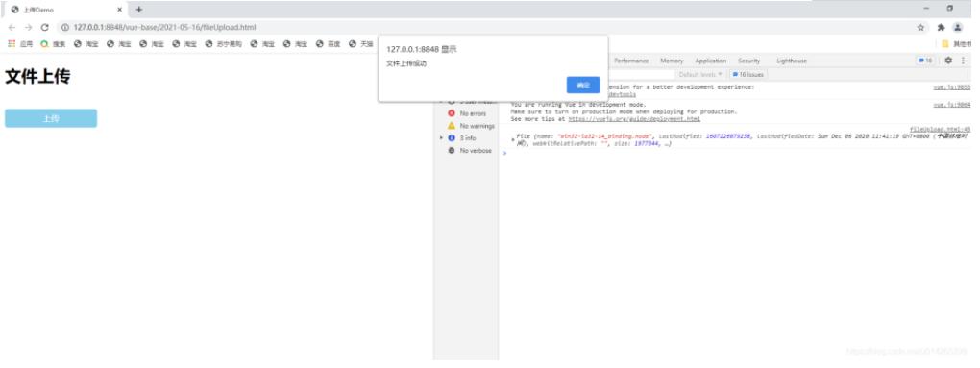
Task: Open the Default levels dropdown
Action: (700, 74)
